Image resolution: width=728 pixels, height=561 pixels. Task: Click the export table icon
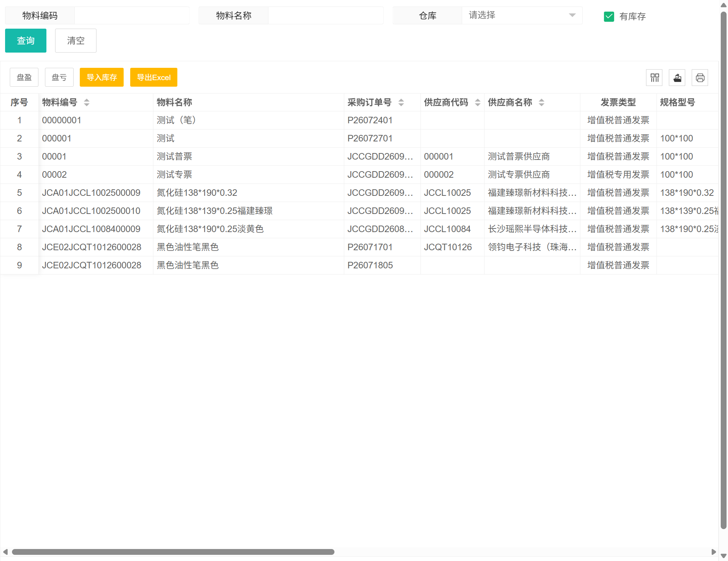click(677, 78)
